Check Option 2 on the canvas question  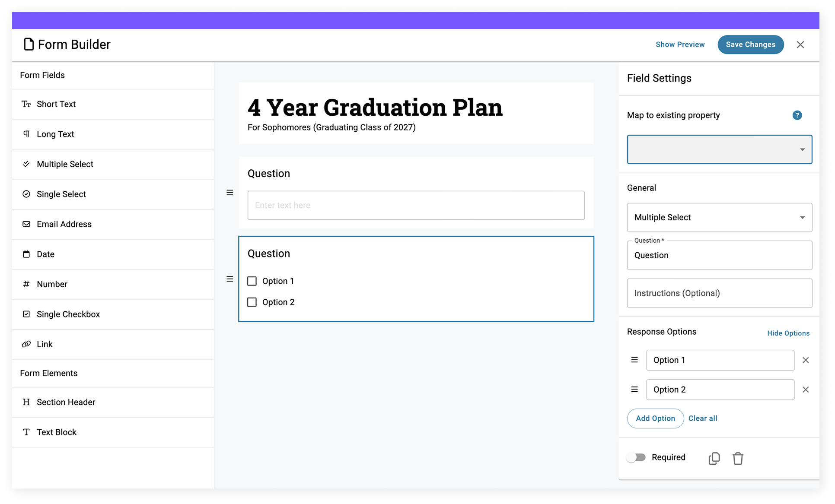[252, 302]
